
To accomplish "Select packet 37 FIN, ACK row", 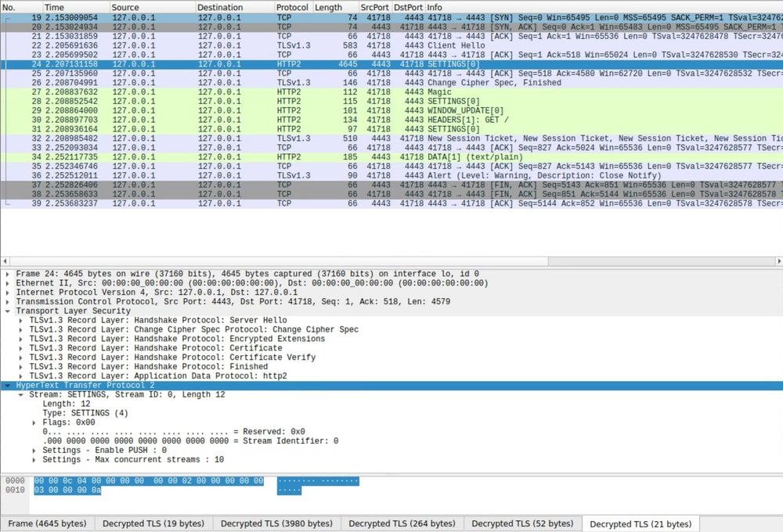I will coord(391,185).
